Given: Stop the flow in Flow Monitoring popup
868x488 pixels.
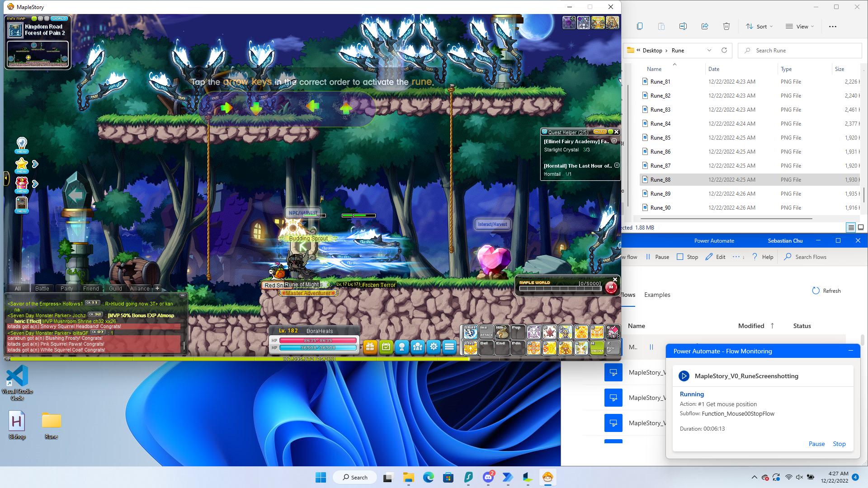Looking at the screenshot, I should [839, 444].
